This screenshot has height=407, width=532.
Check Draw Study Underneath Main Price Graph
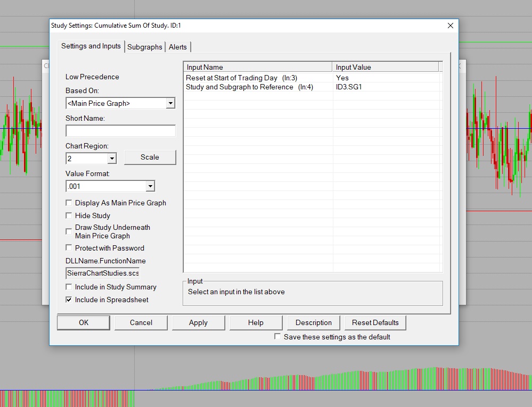click(x=69, y=231)
